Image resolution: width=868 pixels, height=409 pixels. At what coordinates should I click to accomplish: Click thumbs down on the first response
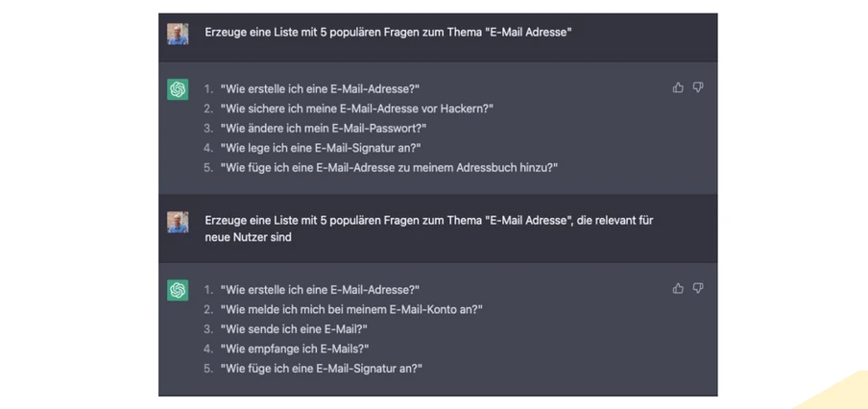pos(698,87)
